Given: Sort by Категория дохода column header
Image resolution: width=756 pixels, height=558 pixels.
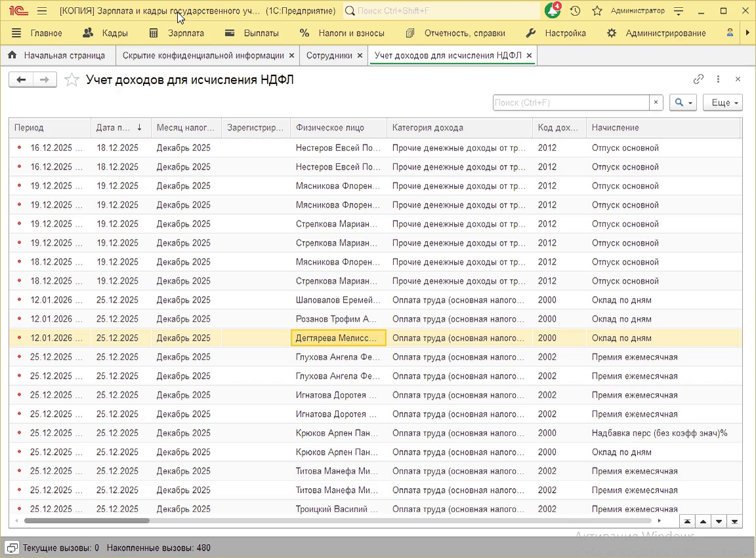Looking at the screenshot, I should (459, 128).
